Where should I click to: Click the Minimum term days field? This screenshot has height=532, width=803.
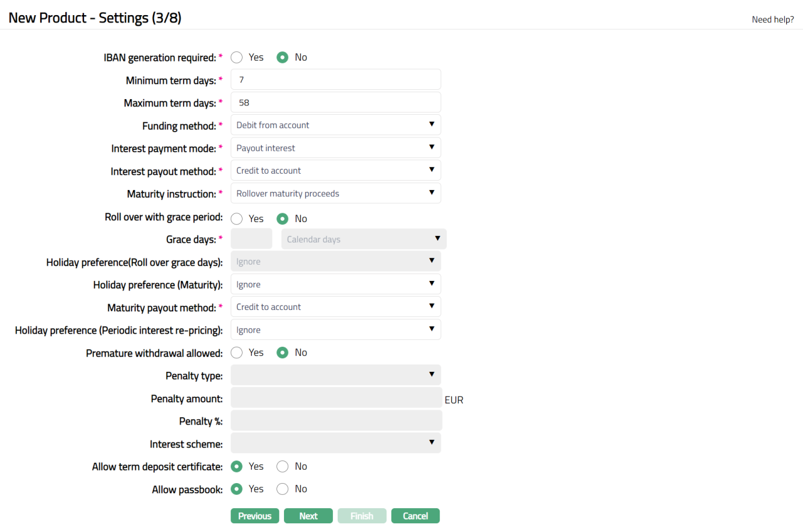[x=335, y=80]
